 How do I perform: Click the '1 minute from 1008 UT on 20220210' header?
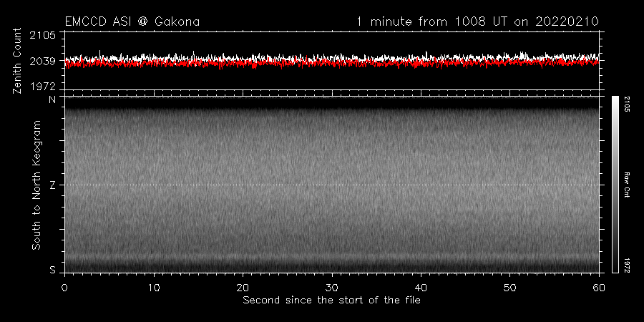(x=478, y=21)
